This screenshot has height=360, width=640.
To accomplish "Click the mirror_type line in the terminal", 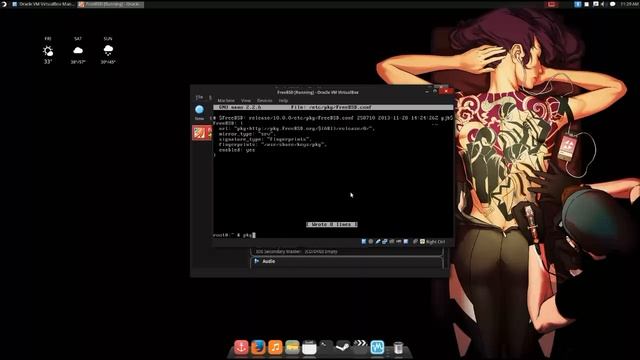I will coord(247,134).
